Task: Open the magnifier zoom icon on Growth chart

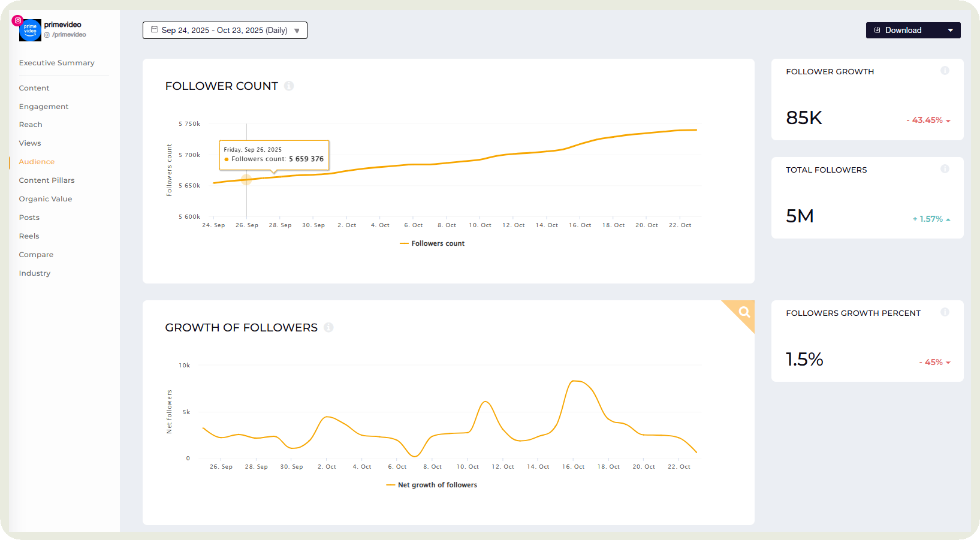Action: [743, 312]
